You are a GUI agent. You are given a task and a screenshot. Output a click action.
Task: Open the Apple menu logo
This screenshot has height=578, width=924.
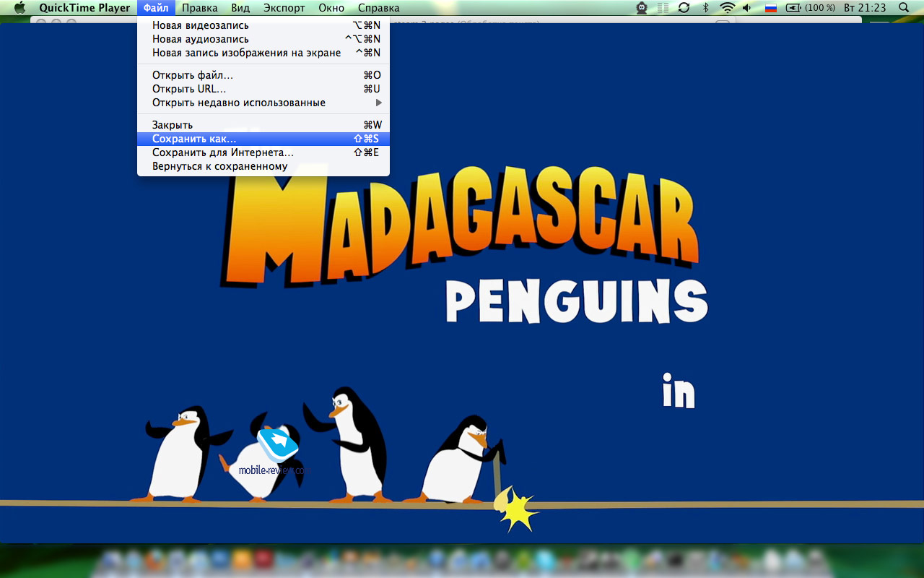[x=19, y=8]
